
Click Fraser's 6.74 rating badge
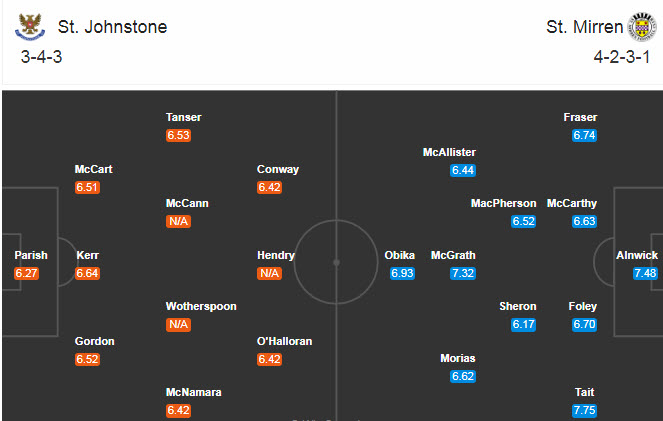pos(585,135)
